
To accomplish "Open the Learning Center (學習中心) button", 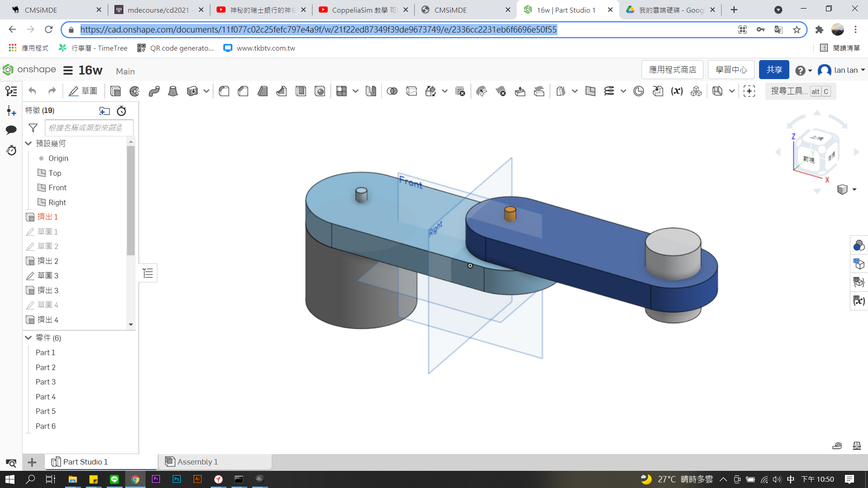I will tap(731, 70).
